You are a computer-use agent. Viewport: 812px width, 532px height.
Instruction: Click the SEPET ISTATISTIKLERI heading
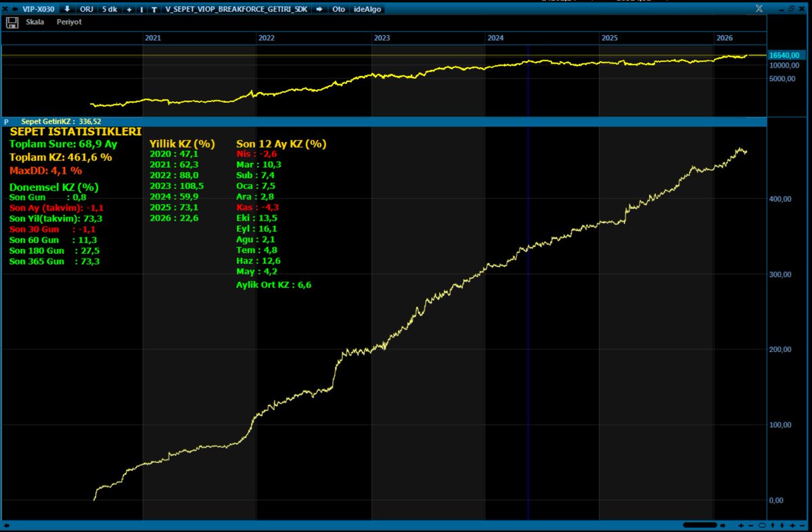76,131
